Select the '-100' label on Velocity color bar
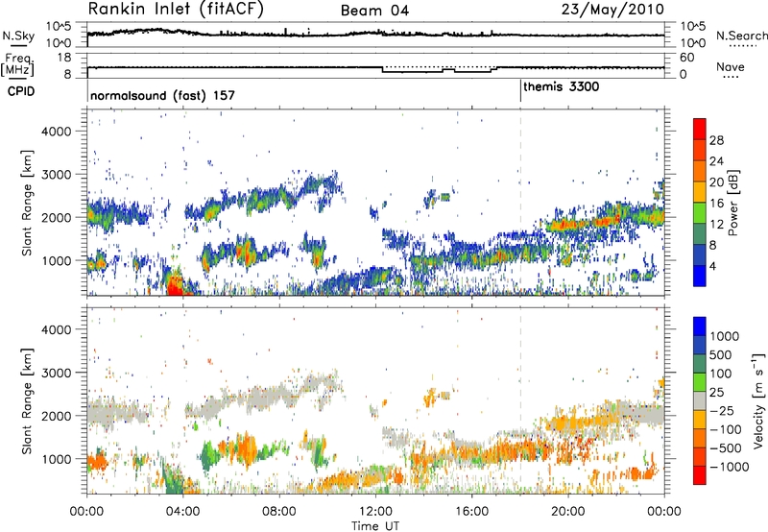This screenshot has height=532, width=768. click(726, 429)
